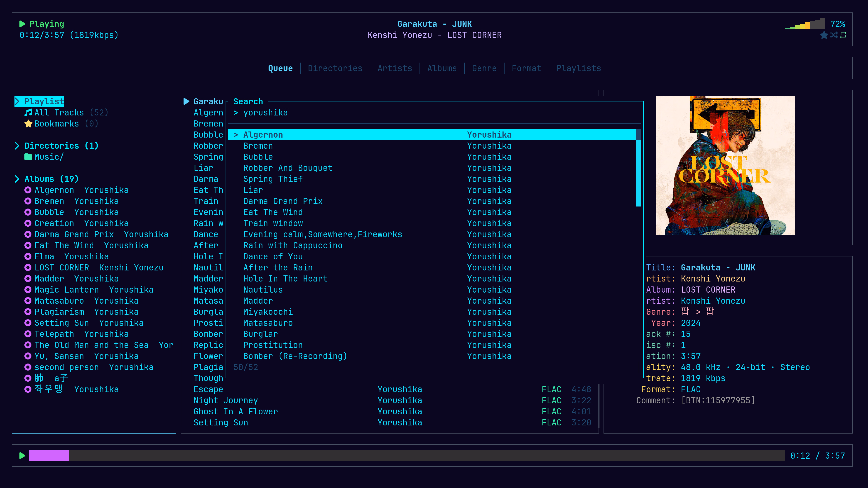Toggle repeat mode icon
Viewport: 868px width, 488px height.
pyautogui.click(x=843, y=35)
